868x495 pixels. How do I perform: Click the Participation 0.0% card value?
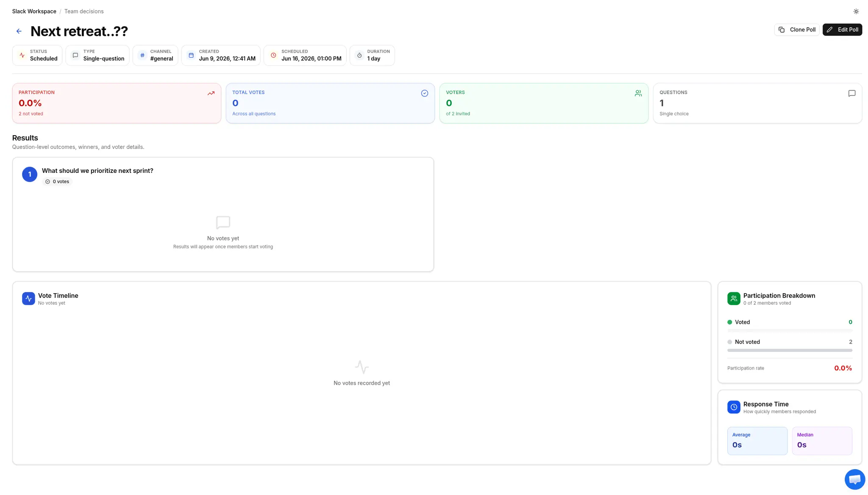30,103
